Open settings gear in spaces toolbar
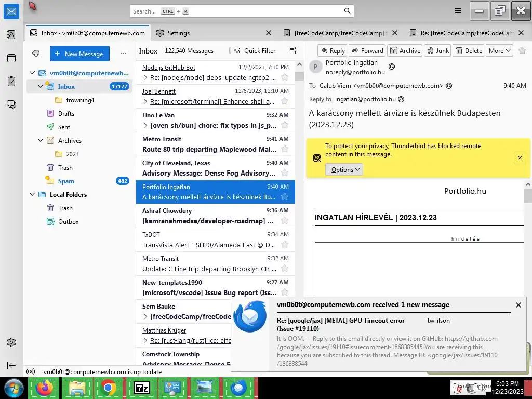Screen dimensions: 532x399 coord(11,342)
